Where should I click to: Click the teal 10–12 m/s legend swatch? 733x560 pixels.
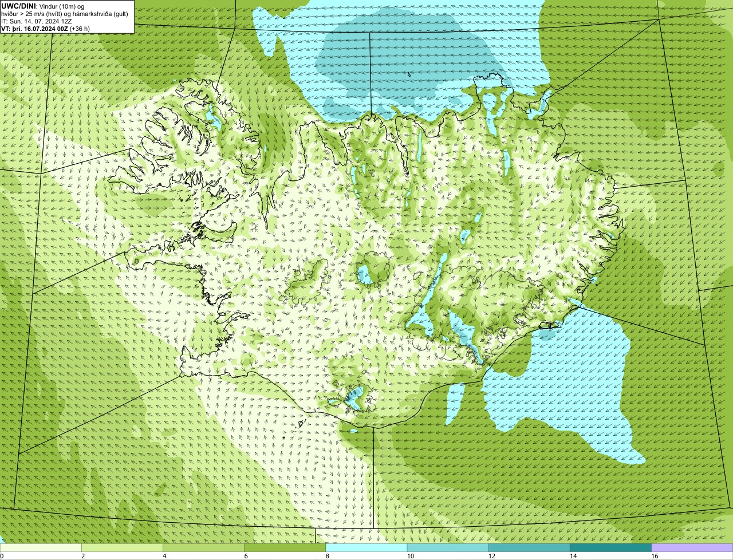(448, 547)
